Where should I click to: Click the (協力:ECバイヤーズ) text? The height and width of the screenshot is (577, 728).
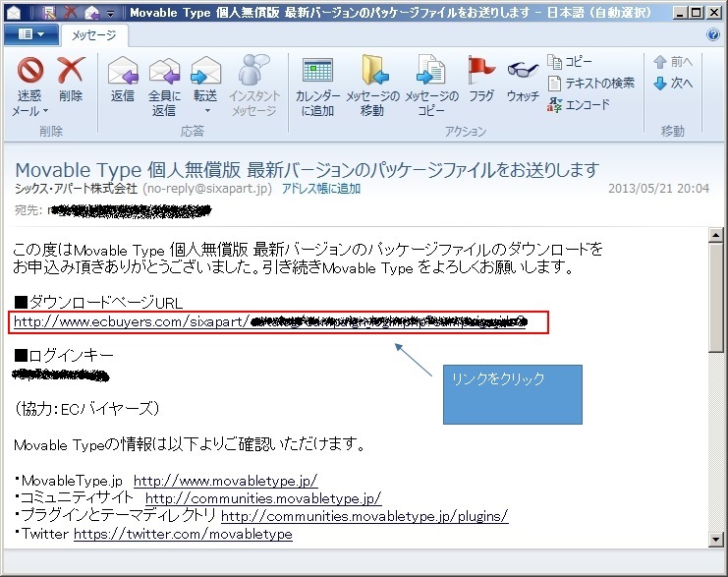point(86,409)
